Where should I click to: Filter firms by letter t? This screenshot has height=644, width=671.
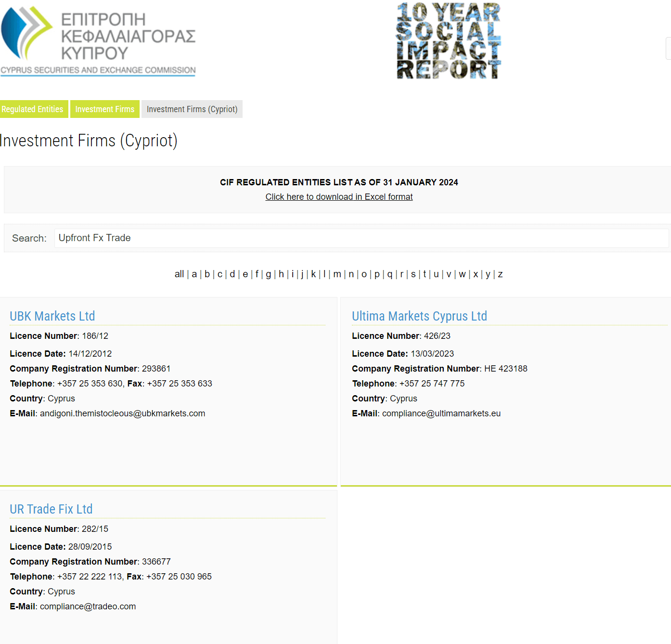coord(425,274)
